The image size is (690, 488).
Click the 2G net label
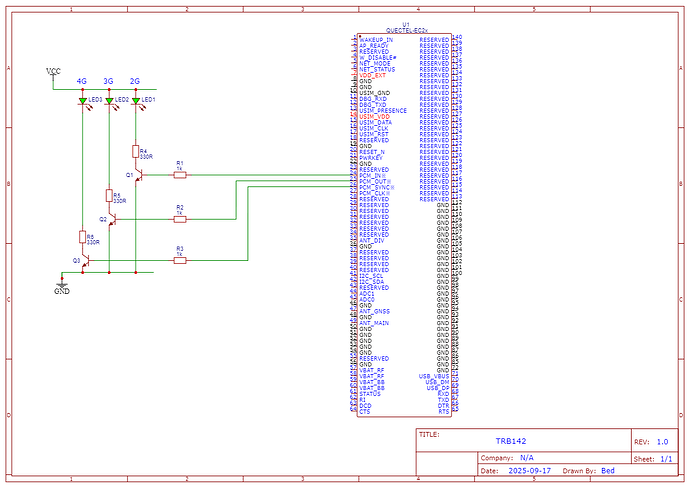pyautogui.click(x=135, y=80)
